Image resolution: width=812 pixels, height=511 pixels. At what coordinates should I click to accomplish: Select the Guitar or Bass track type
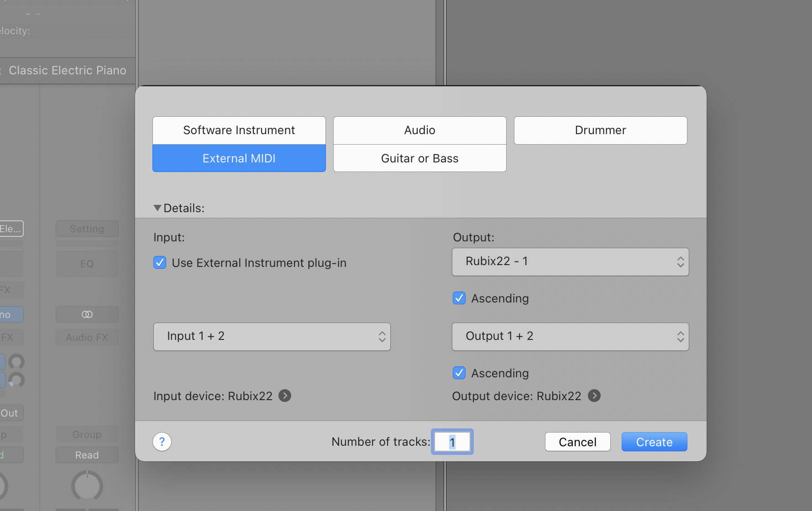419,158
